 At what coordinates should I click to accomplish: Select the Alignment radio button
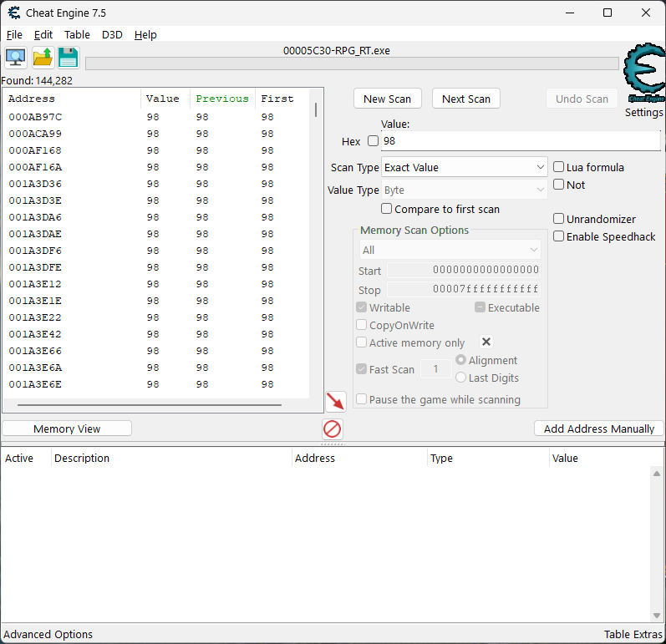tap(460, 360)
